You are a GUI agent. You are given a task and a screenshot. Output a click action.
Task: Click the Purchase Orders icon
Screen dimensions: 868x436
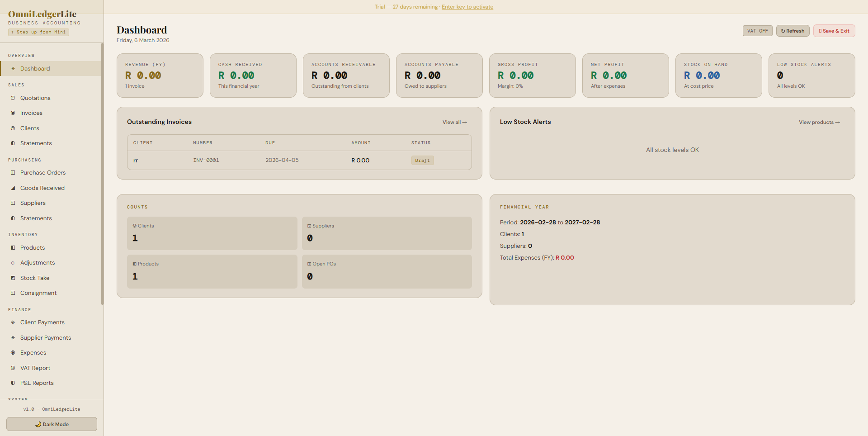click(13, 173)
